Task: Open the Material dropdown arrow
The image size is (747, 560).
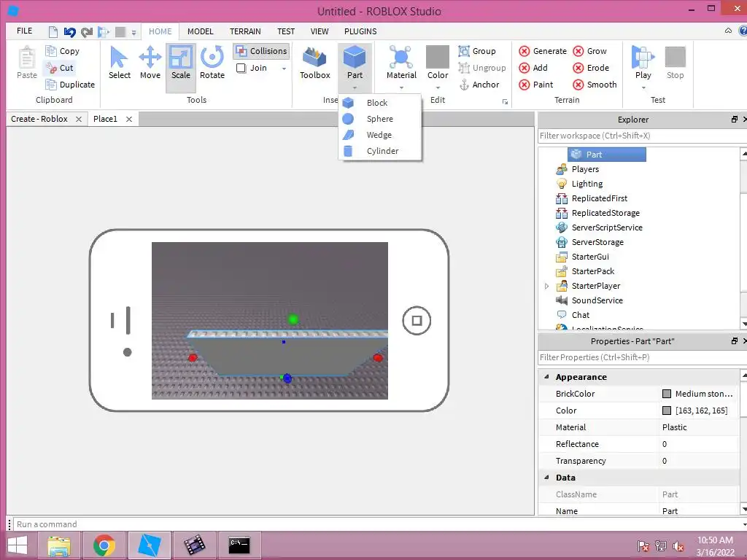Action: (401, 87)
